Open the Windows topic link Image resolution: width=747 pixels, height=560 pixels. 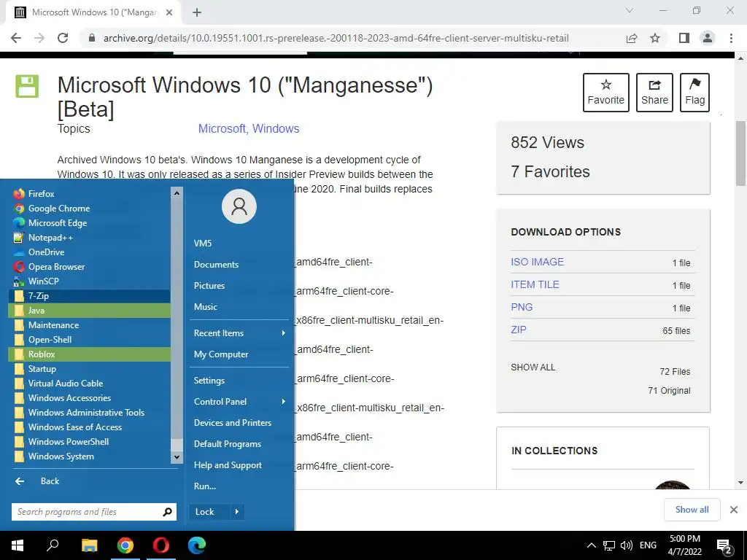(x=276, y=128)
